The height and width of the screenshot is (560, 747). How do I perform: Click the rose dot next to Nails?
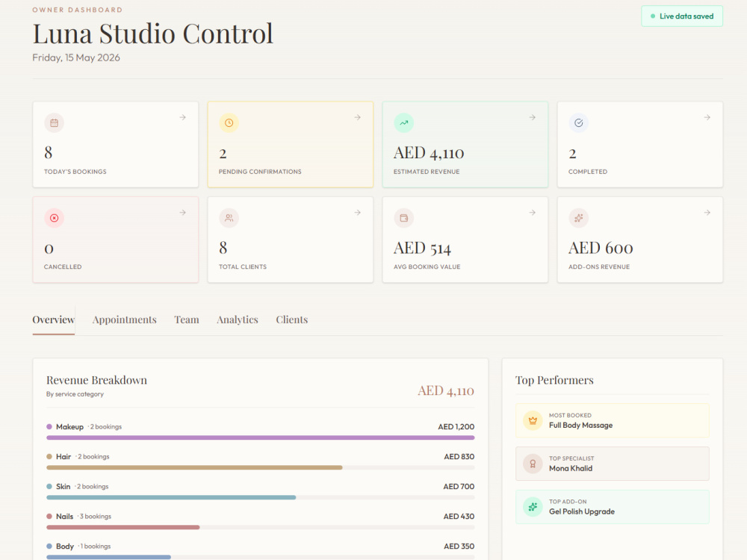[49, 516]
